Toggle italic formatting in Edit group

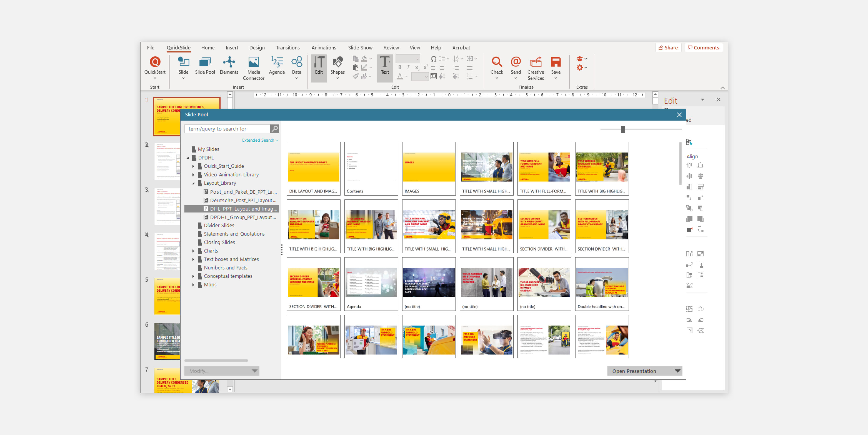coord(408,67)
